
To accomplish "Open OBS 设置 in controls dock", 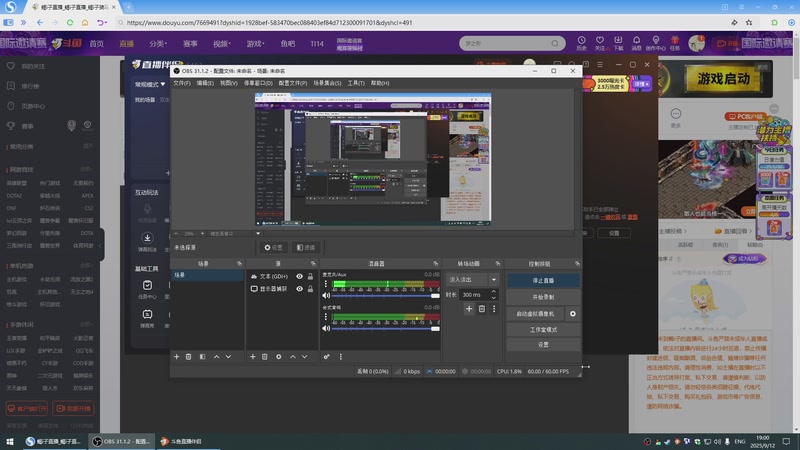I will click(x=543, y=345).
